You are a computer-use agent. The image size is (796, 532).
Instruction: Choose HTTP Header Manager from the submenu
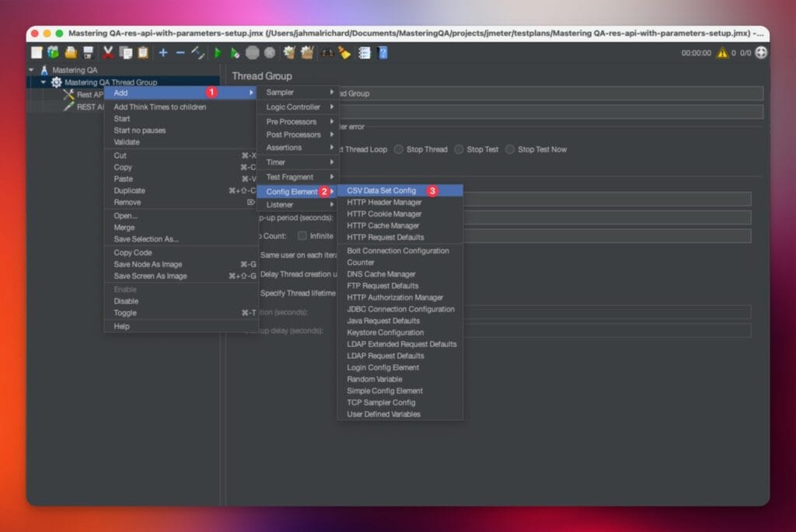[400, 203]
